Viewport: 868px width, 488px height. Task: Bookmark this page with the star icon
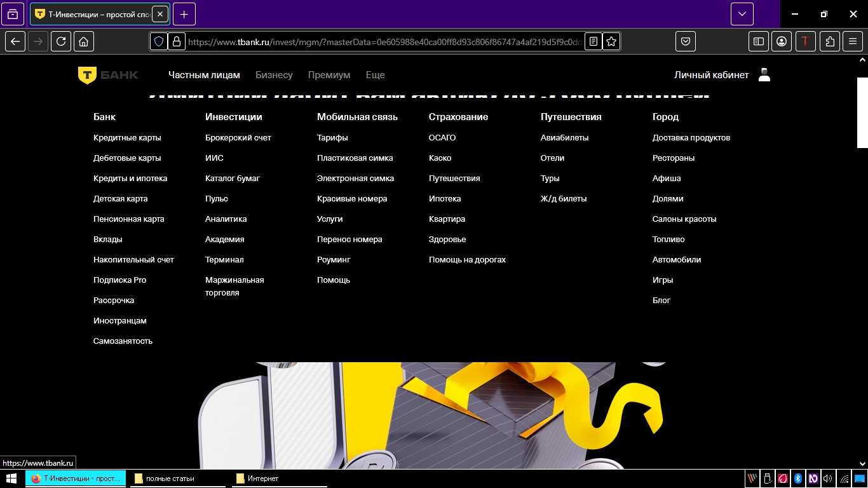[x=611, y=41]
